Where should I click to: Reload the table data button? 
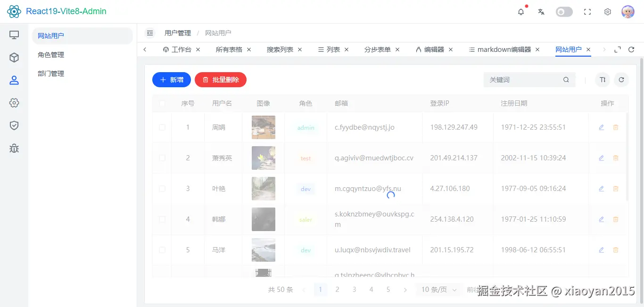621,80
